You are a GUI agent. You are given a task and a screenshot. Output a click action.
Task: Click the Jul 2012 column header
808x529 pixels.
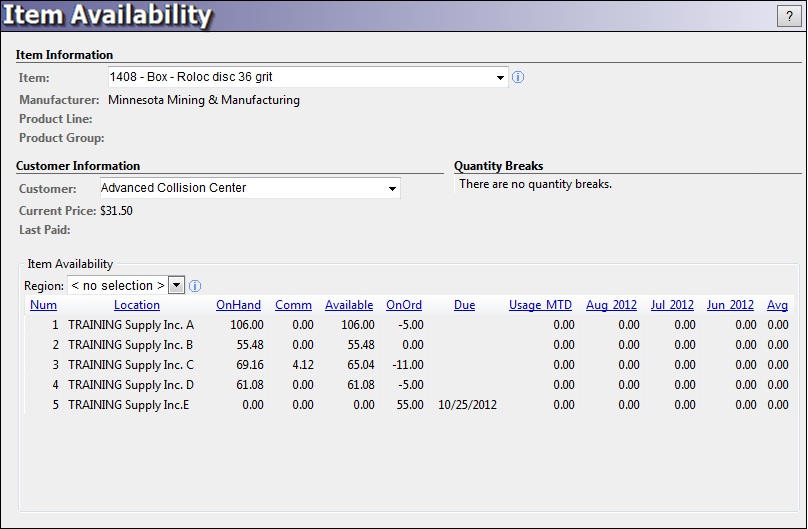coord(672,305)
